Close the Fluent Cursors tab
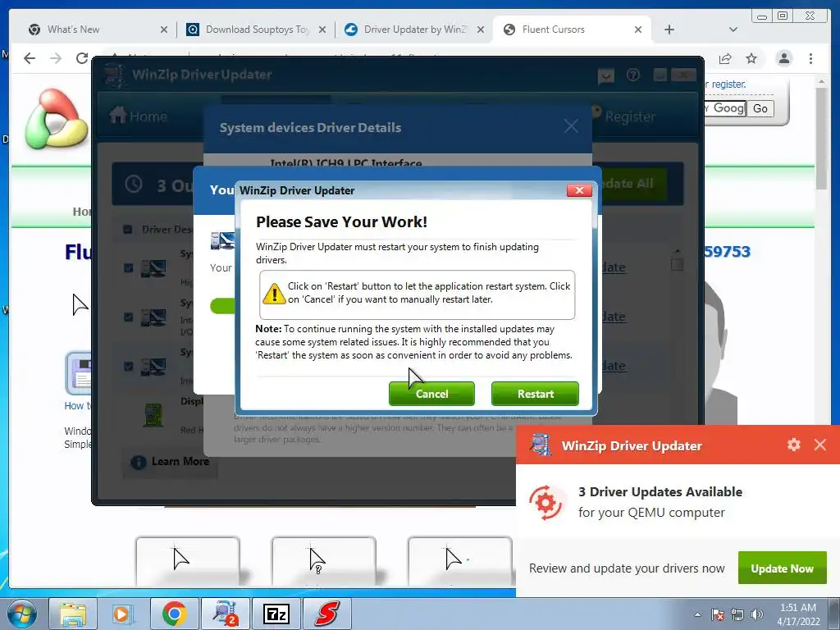The image size is (840, 630). (638, 30)
